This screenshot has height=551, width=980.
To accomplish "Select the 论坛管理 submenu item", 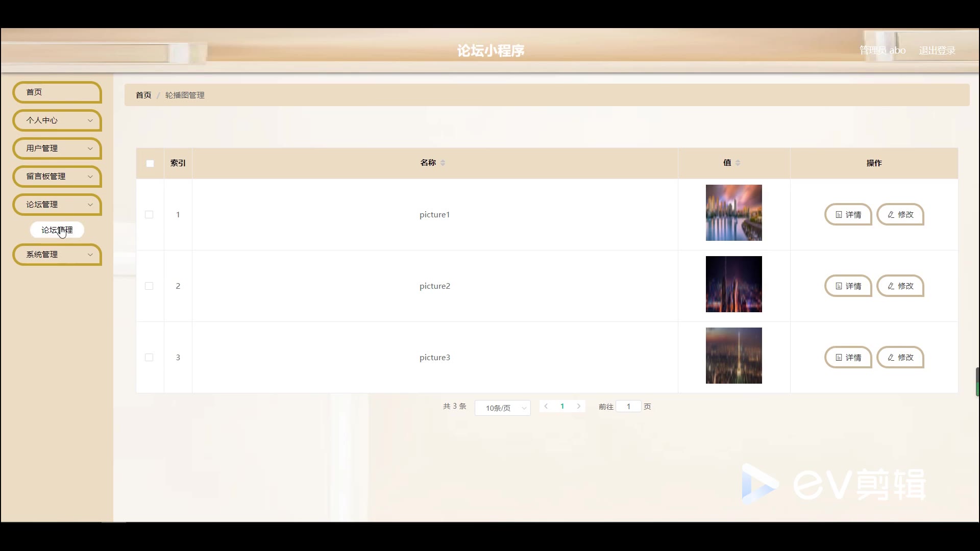I will point(57,230).
